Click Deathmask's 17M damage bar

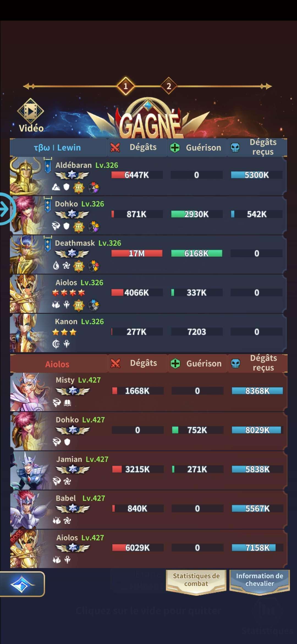(137, 253)
